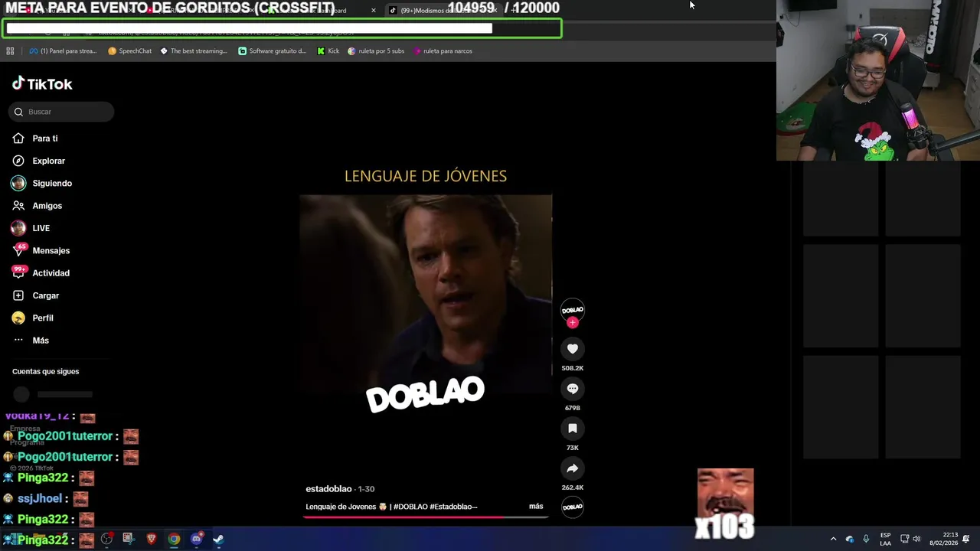This screenshot has height=551, width=980.
Task: Open ruleta por 5 subs bookmark
Action: pyautogui.click(x=376, y=51)
